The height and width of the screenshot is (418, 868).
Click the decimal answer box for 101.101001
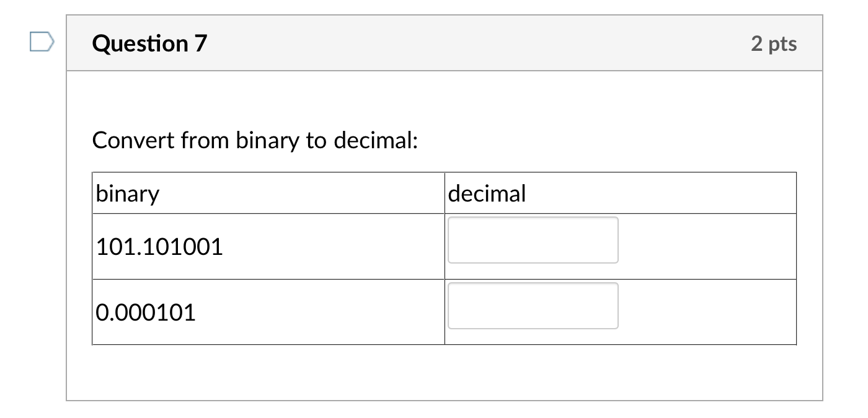click(532, 239)
